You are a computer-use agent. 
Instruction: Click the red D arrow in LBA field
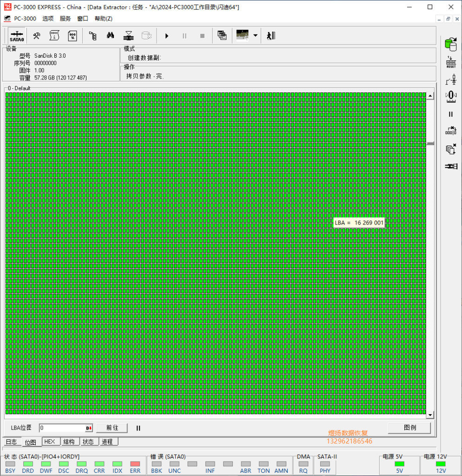tap(89, 428)
